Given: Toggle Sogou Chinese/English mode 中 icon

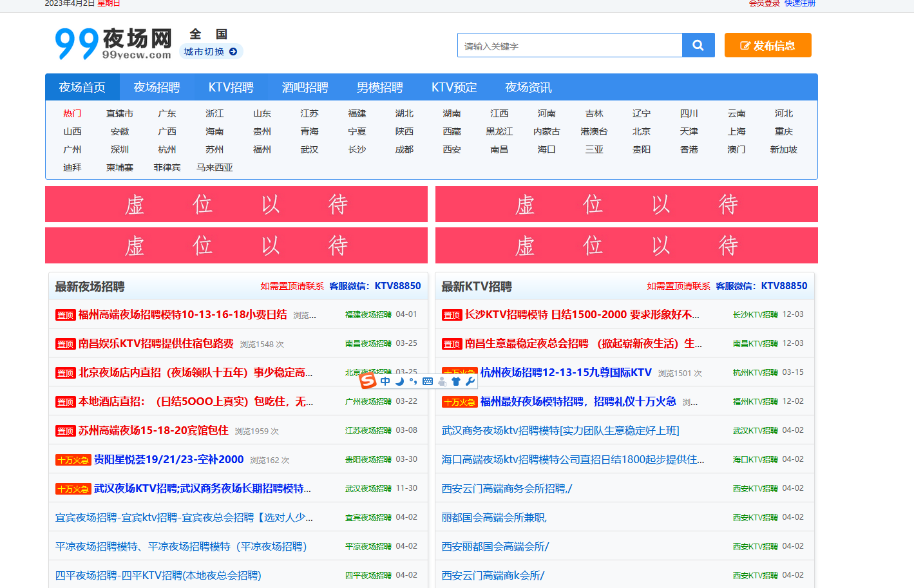Looking at the screenshot, I should (385, 381).
